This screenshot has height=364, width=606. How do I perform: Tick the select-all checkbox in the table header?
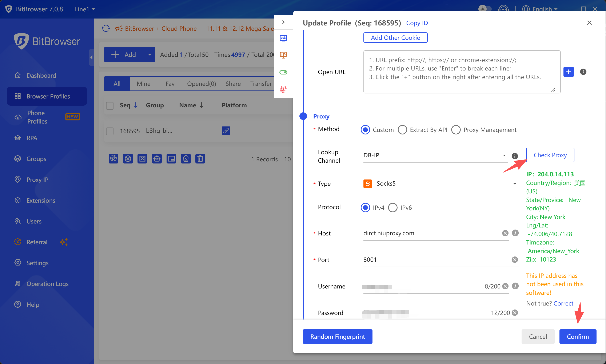coord(110,105)
